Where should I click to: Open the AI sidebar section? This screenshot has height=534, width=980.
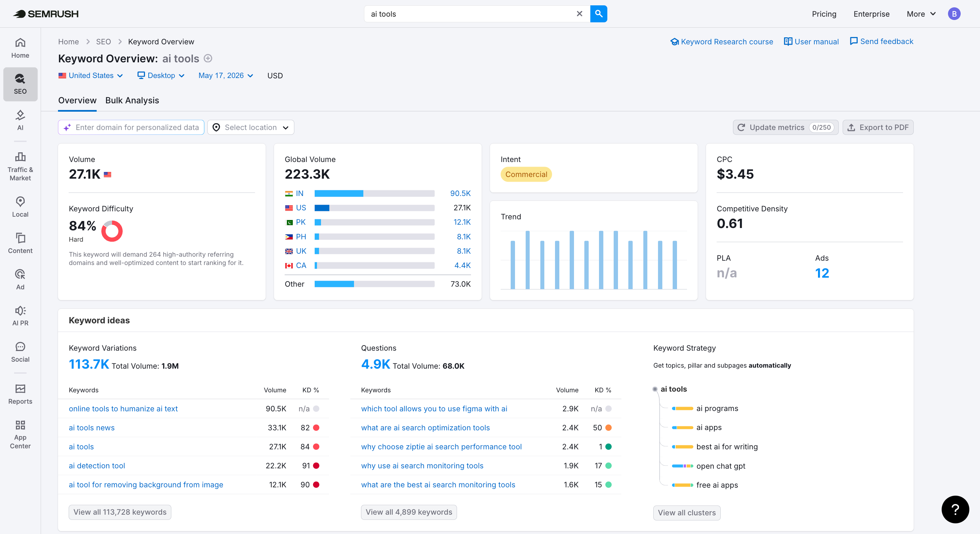point(20,120)
